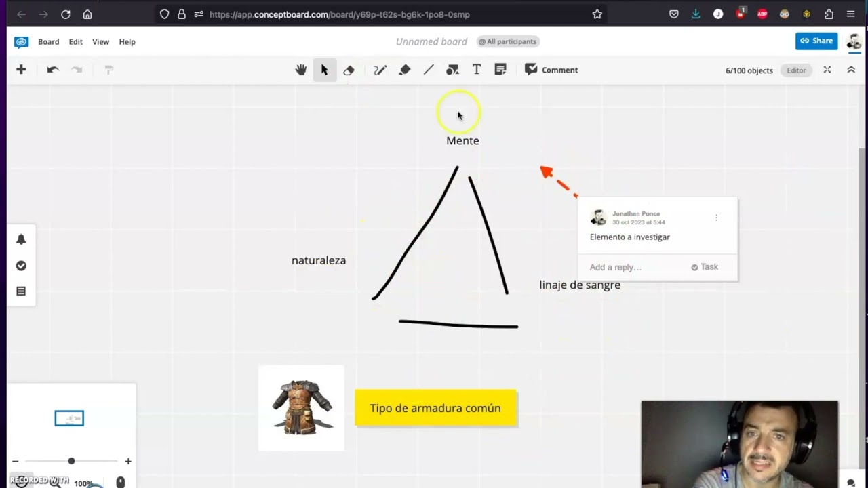The height and width of the screenshot is (488, 868).
Task: Click Elemento a investigar comment text
Action: pos(630,237)
